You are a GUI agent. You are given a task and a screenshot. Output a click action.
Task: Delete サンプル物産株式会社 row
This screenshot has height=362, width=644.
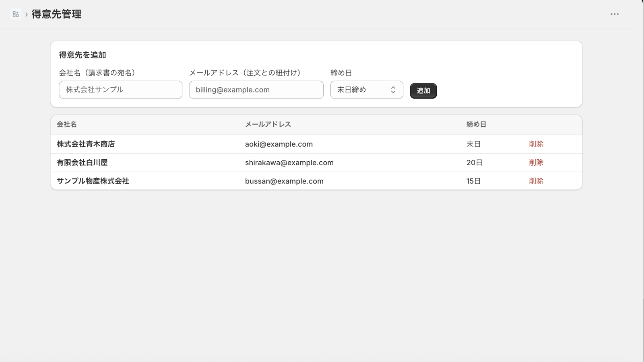pos(536,181)
